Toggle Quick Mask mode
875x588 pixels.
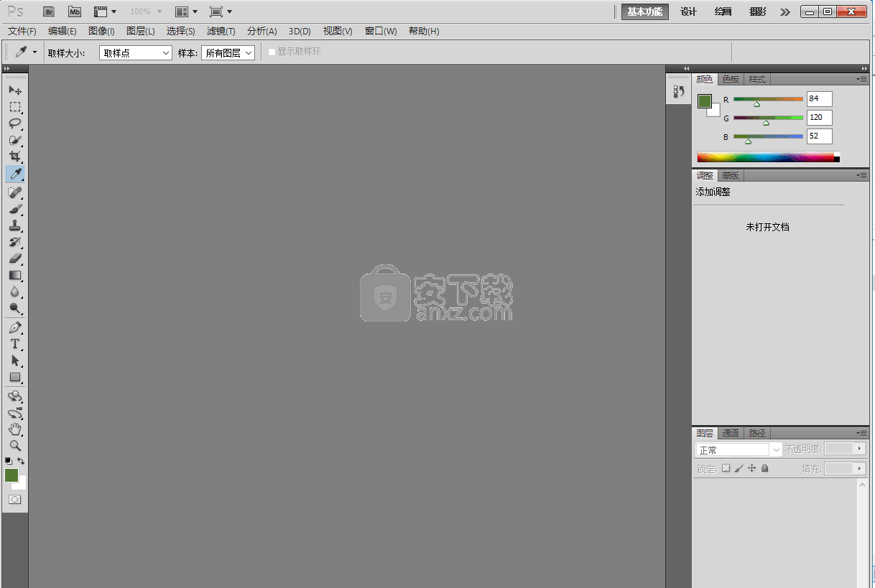14,499
